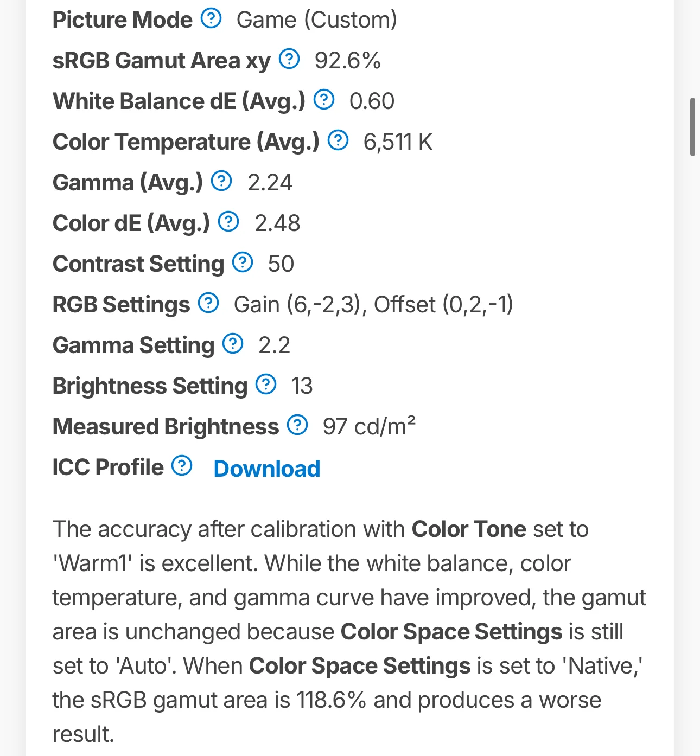
Task: Click White Balance dE help icon
Action: click(x=324, y=100)
